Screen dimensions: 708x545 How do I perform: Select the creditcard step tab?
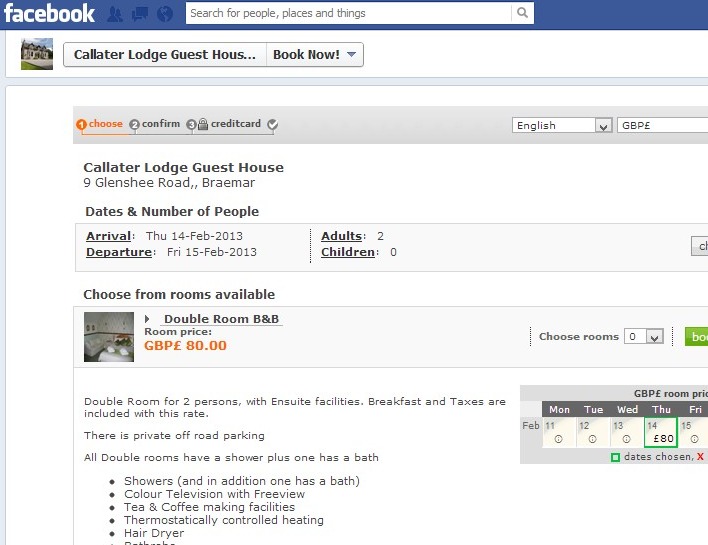(236, 124)
